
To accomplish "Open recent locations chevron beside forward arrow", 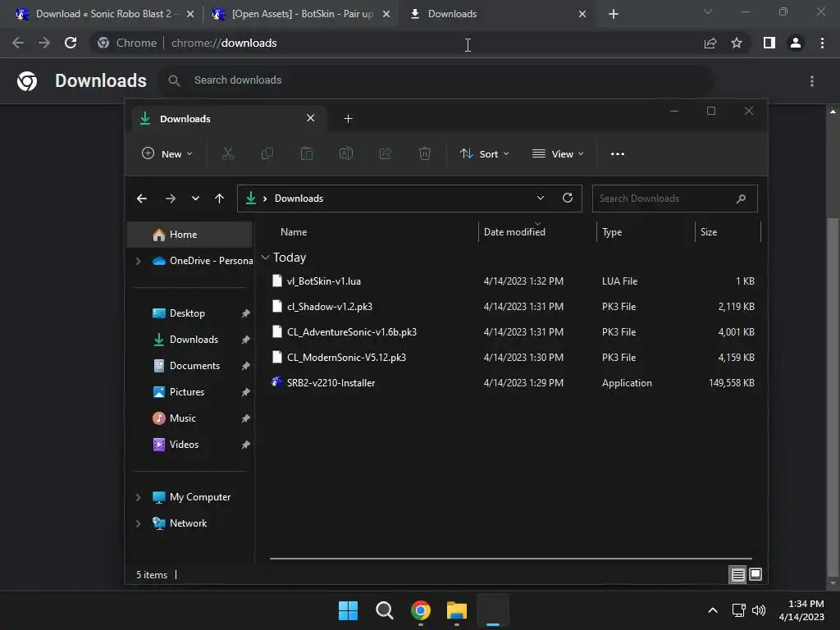I will click(195, 199).
